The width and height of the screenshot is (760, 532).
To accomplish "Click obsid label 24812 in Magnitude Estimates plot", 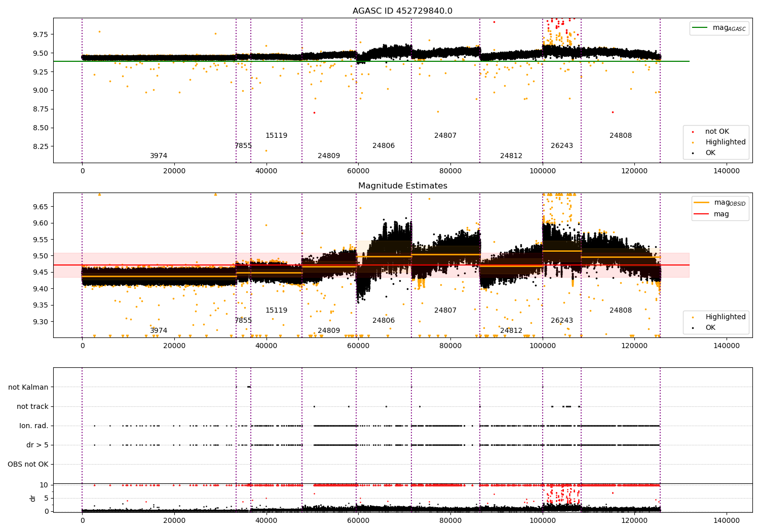I will pos(511,331).
